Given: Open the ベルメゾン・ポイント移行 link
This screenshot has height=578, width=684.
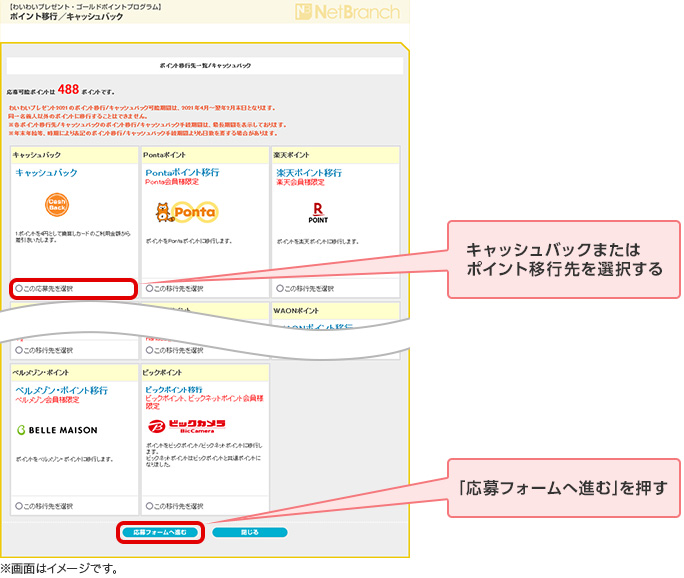Looking at the screenshot, I should point(61,390).
